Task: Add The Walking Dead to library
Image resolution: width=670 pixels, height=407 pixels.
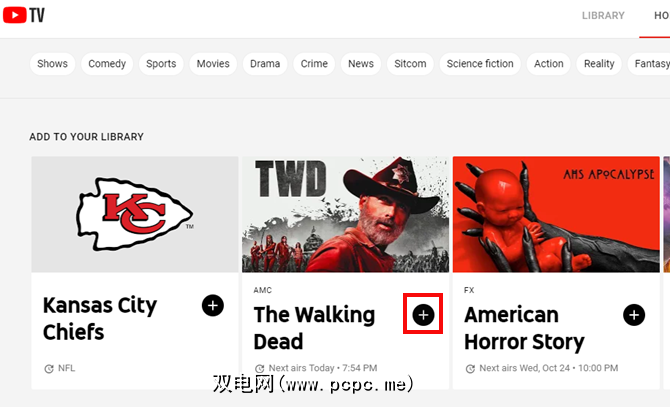Action: pyautogui.click(x=423, y=315)
